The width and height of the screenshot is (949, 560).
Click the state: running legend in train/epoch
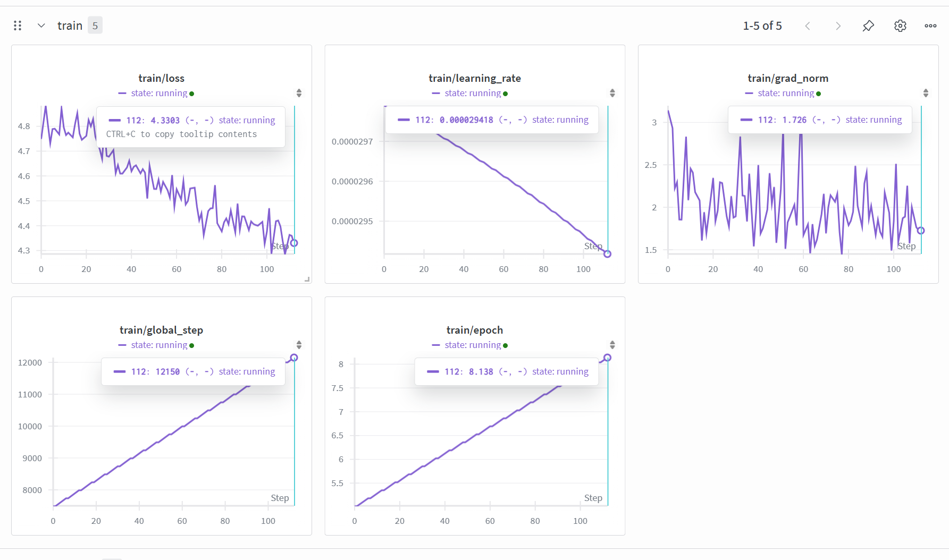(473, 345)
